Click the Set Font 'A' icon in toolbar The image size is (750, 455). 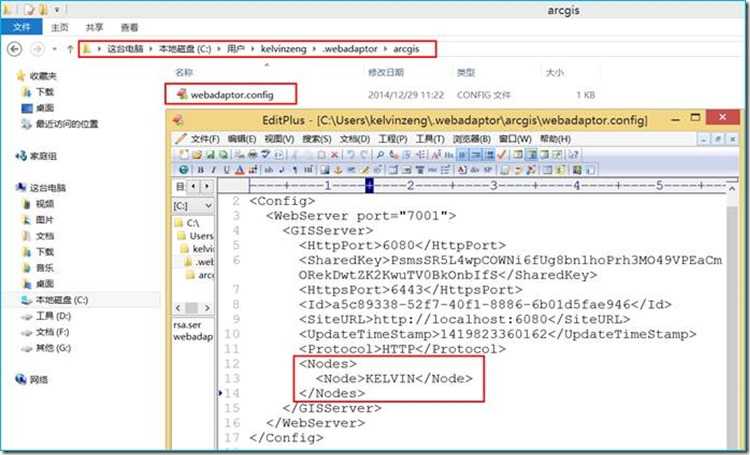point(436,155)
